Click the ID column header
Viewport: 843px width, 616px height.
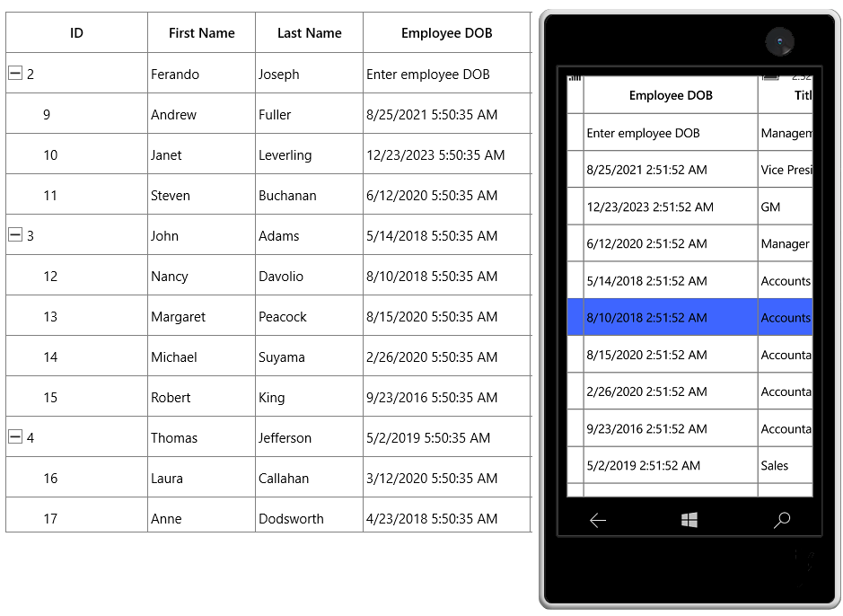pyautogui.click(x=77, y=33)
